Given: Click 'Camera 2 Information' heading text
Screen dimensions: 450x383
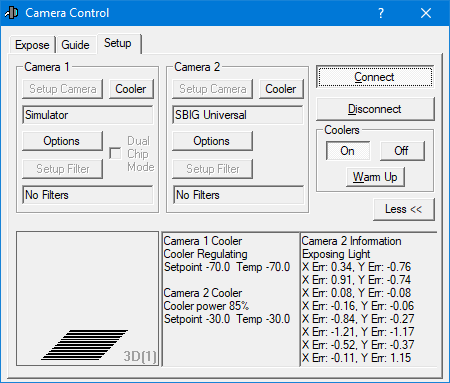Looking at the screenshot, I should tap(352, 241).
